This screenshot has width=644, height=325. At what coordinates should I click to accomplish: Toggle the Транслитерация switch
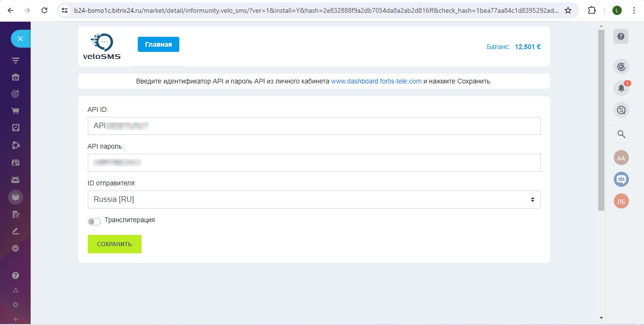pos(94,222)
